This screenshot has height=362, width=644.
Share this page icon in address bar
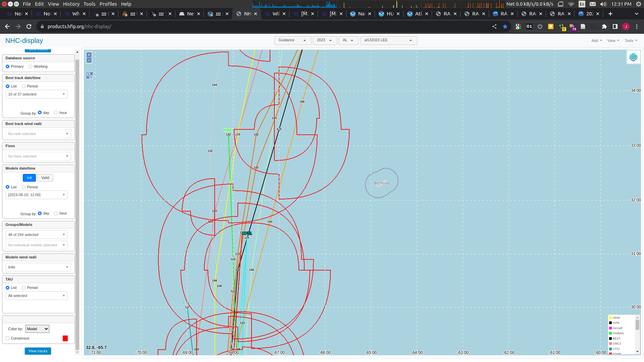[494, 26]
